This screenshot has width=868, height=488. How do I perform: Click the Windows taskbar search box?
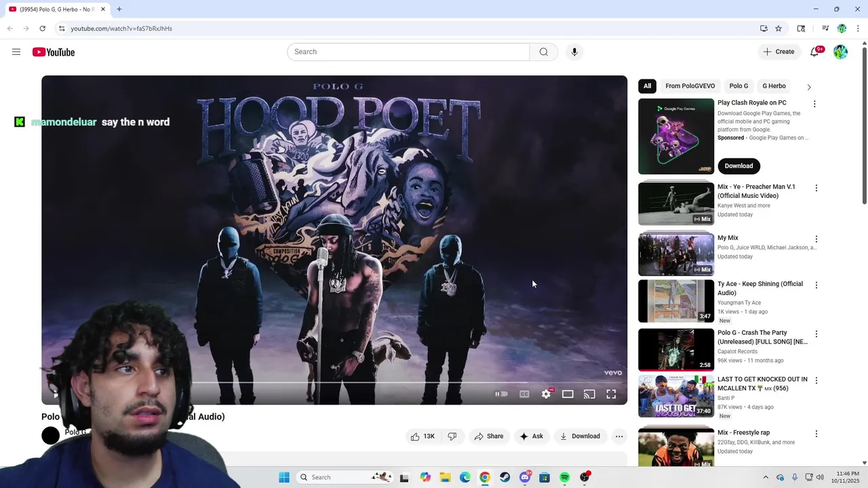pos(344,477)
